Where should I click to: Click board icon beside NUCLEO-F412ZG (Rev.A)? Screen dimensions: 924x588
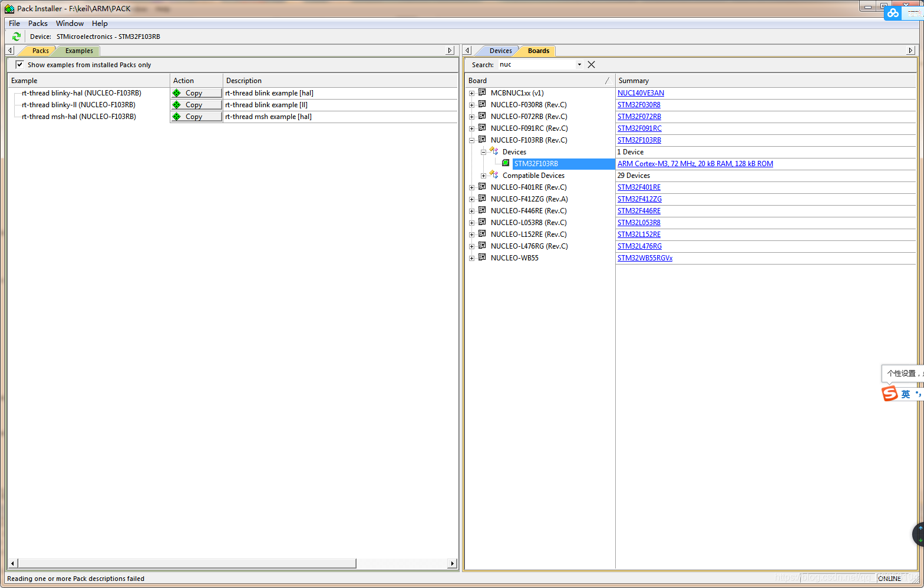pyautogui.click(x=482, y=199)
